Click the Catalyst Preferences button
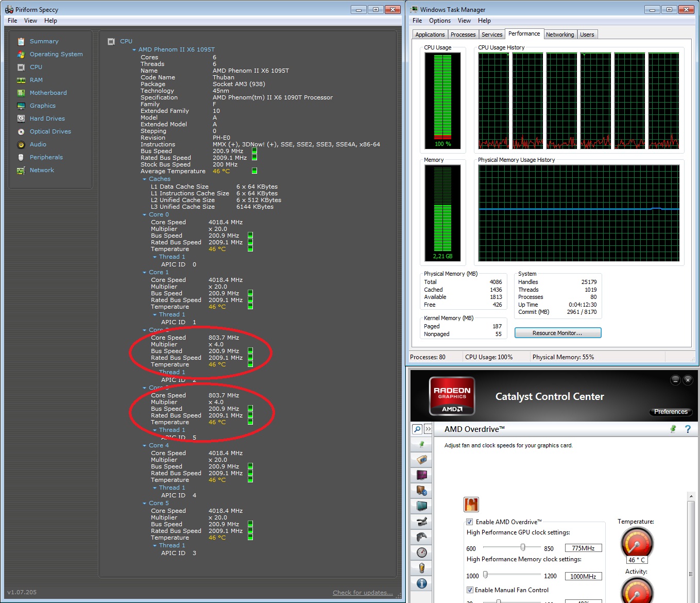The height and width of the screenshot is (603, 700). click(671, 412)
